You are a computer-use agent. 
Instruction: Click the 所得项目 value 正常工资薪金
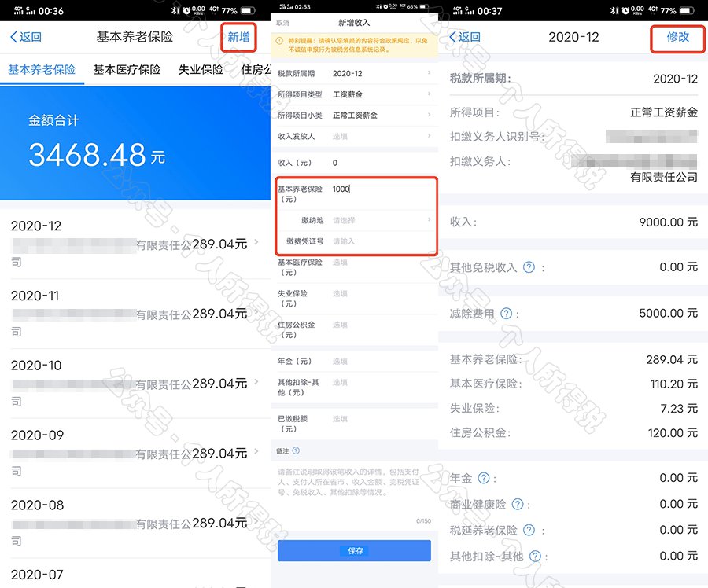click(x=664, y=112)
